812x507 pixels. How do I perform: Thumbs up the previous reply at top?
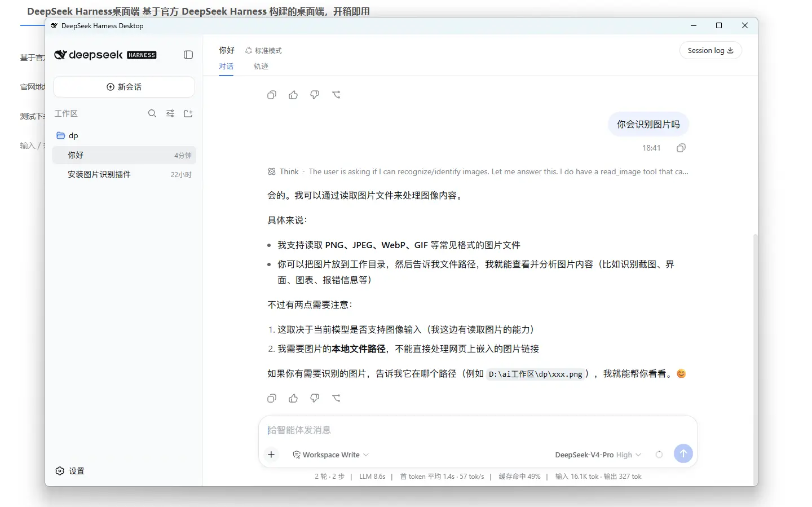point(293,95)
